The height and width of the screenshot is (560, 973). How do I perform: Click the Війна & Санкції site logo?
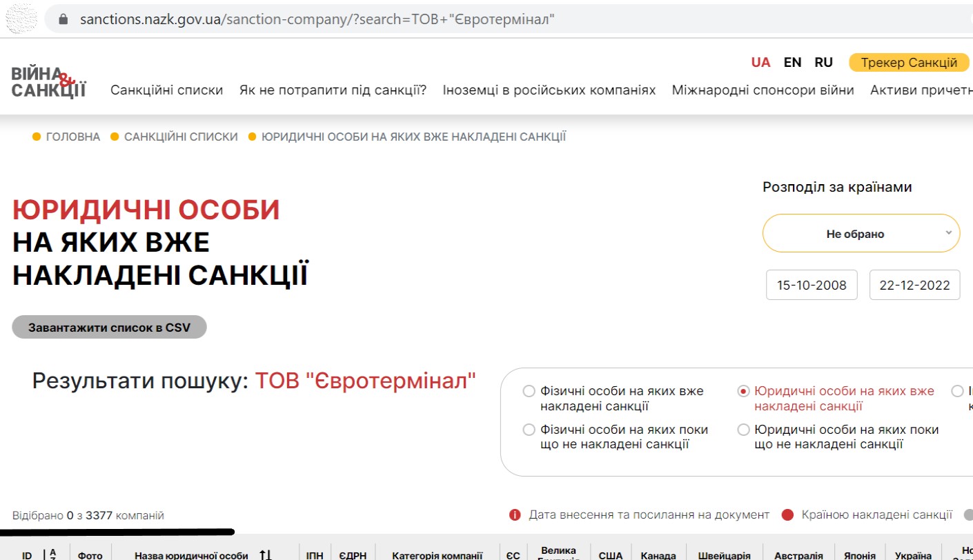pos(48,82)
